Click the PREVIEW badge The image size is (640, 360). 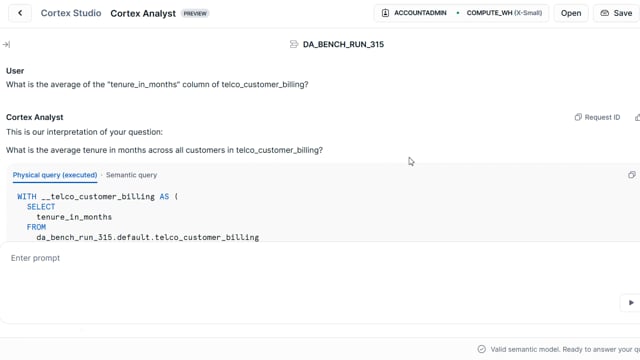(x=195, y=13)
